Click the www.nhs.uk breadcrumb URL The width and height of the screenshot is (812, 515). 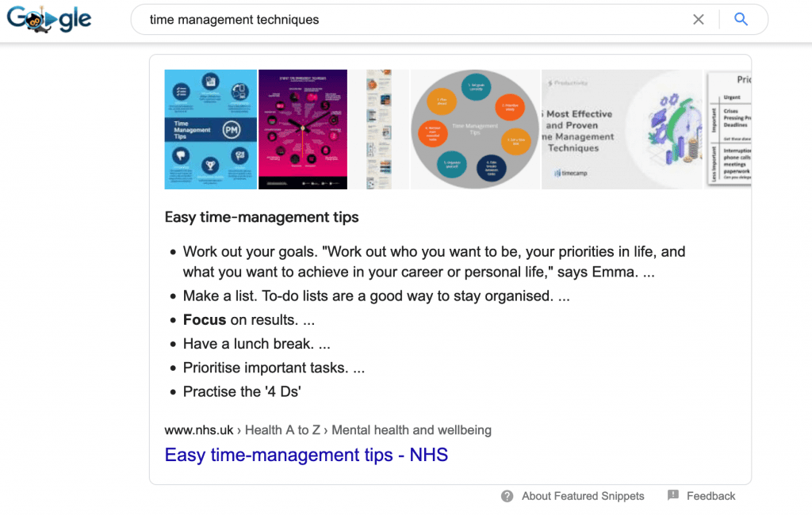(199, 430)
